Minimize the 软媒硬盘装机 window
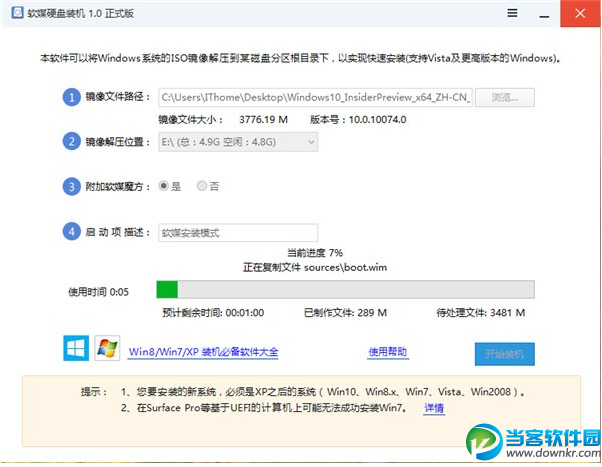Screen dimensions: 602x467 click(544, 14)
